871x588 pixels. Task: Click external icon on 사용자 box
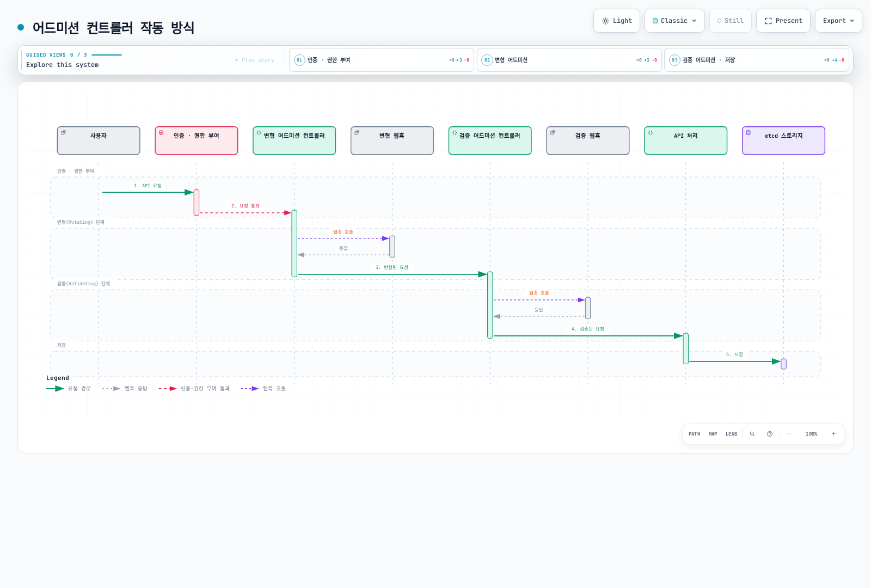tap(63, 132)
